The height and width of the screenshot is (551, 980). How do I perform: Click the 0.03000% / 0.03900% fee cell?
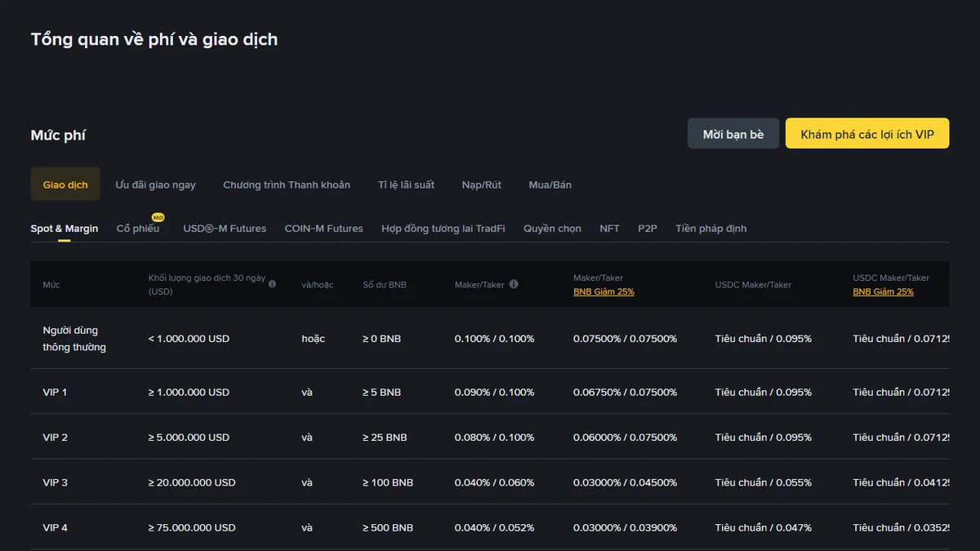click(x=626, y=527)
